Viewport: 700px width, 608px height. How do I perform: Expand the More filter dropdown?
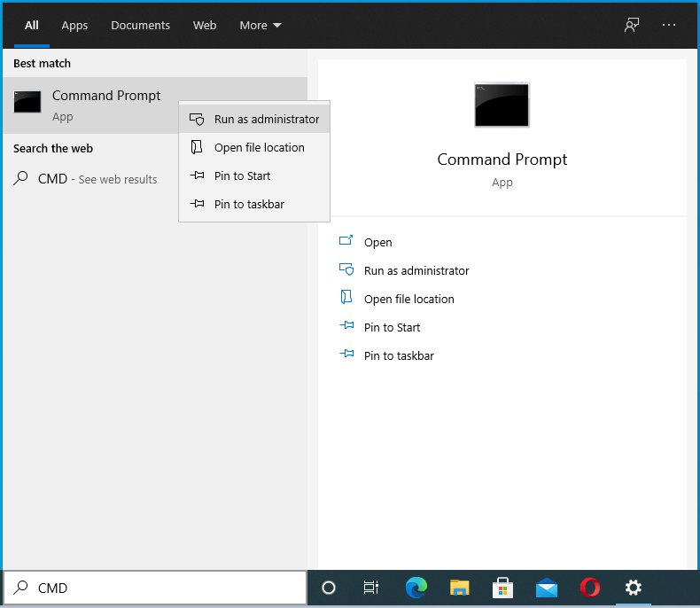(261, 25)
